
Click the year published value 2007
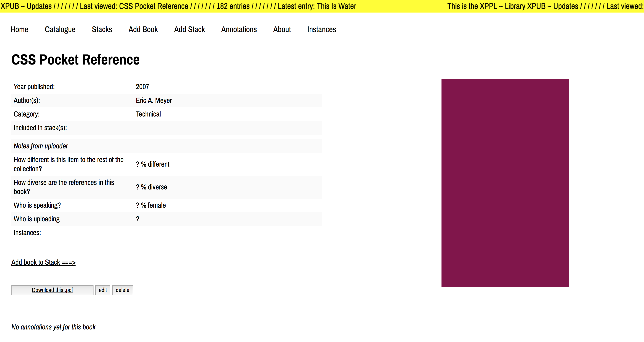pos(142,86)
